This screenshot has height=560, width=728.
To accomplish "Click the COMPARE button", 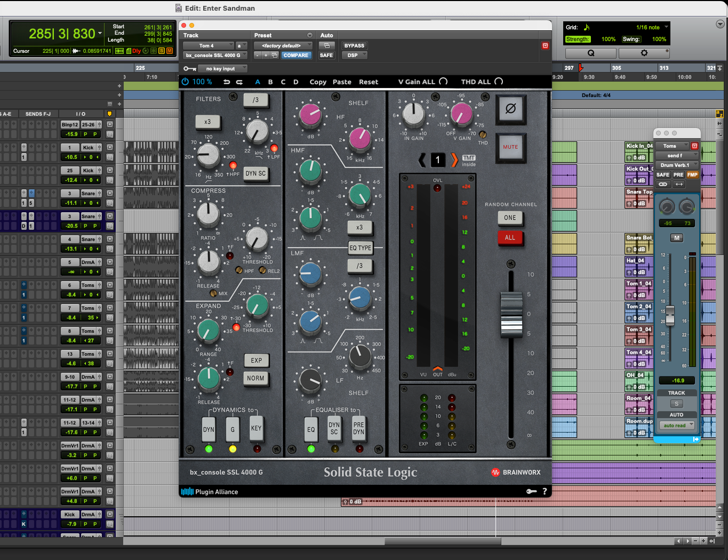I will click(296, 55).
